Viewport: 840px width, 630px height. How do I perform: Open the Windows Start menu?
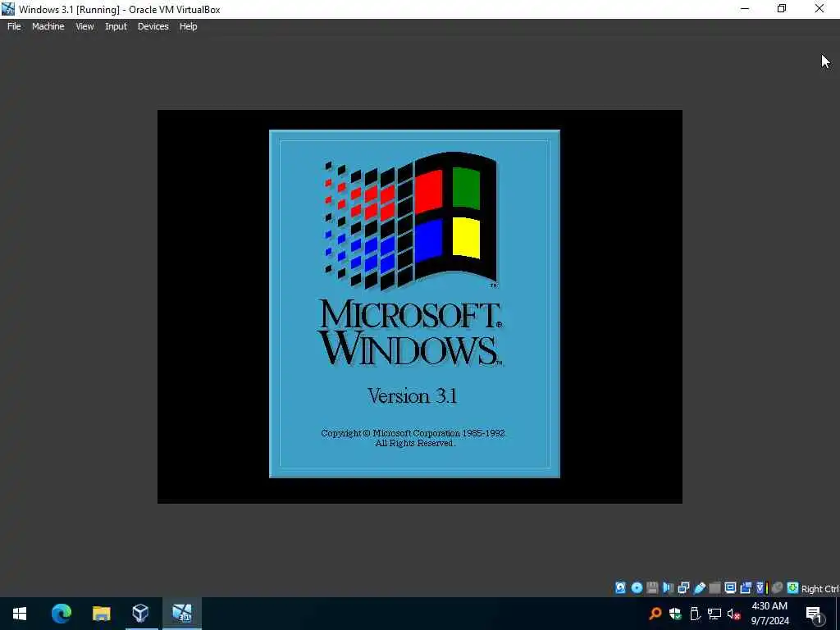(x=20, y=614)
